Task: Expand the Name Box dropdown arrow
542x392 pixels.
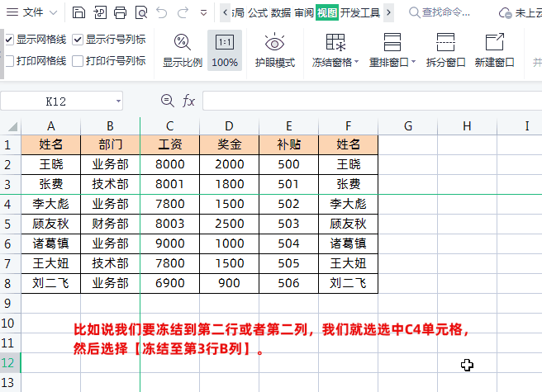Action: point(119,102)
